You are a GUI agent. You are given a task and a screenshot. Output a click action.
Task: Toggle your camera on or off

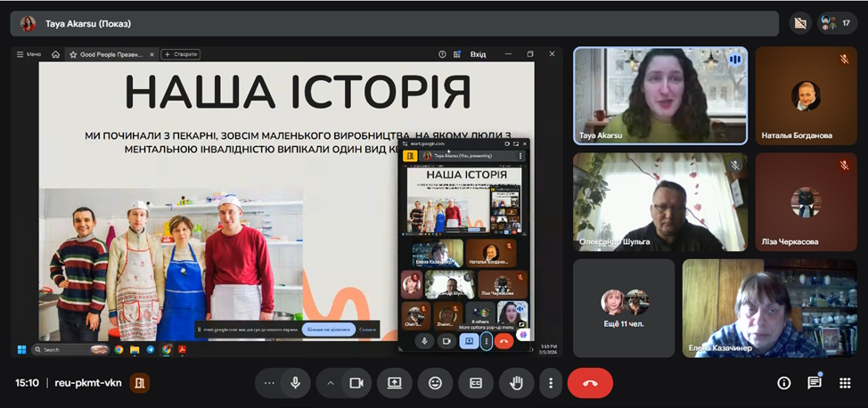coord(356,383)
